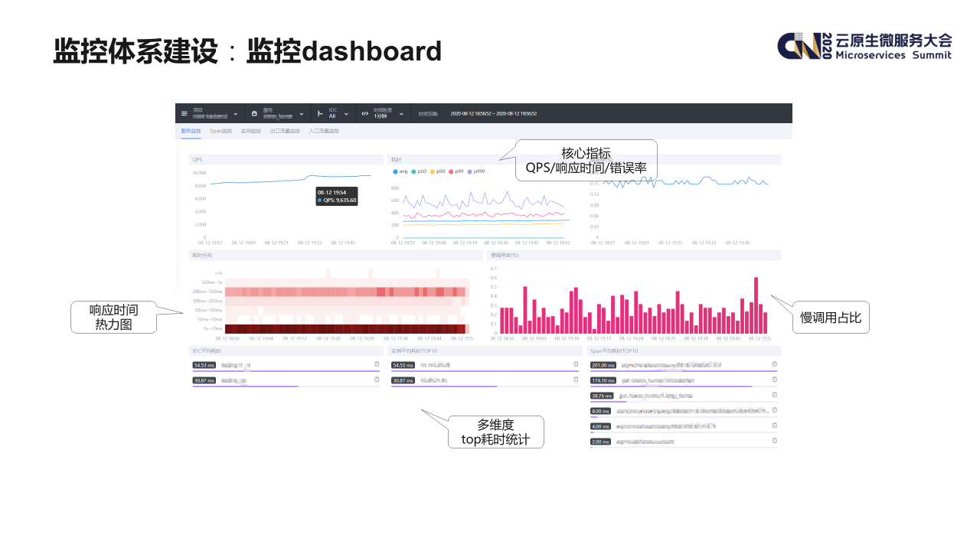Switch to the 实例监控 tab
The image size is (980, 551).
[250, 131]
